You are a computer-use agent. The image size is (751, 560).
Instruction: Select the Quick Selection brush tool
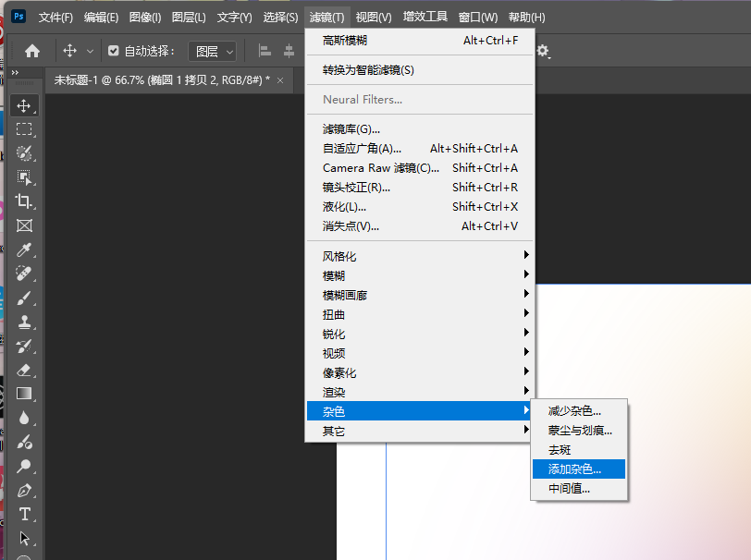tap(24, 153)
